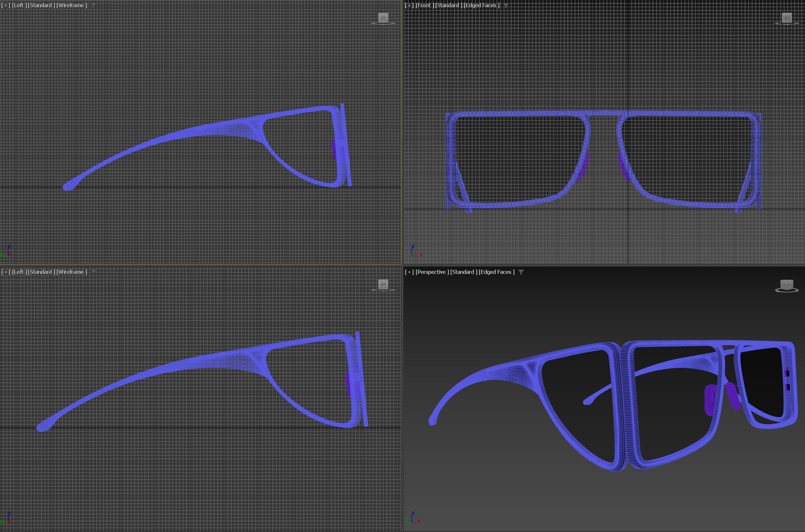Screen dimensions: 805x532
Task: Click the [Left] label of the bottom-left viewport
Action: click(x=19, y=272)
